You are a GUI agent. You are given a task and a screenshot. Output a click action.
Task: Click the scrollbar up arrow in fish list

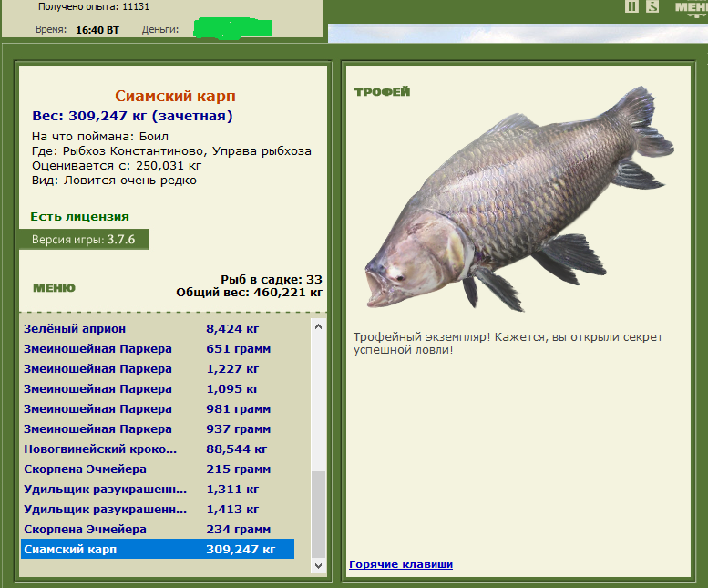pos(318,326)
